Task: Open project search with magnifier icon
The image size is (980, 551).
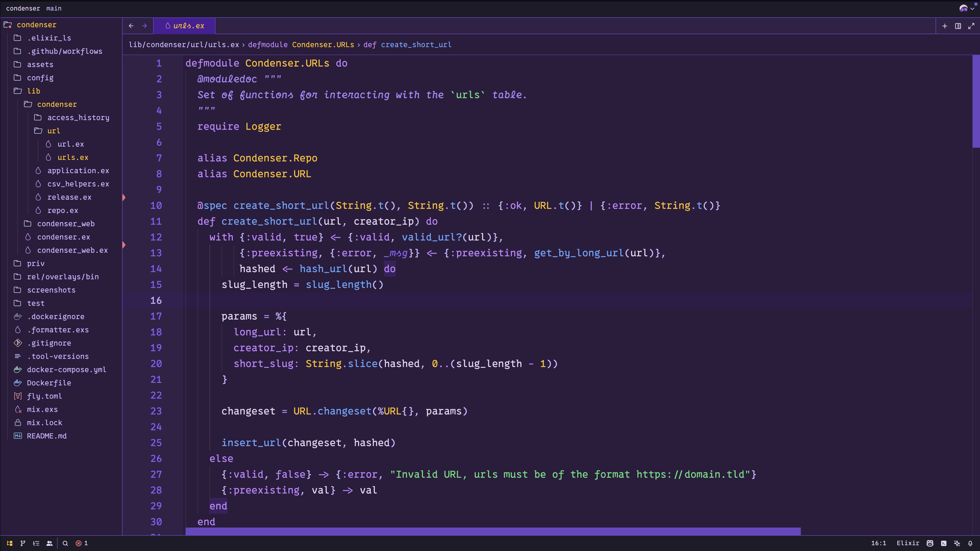Action: 65,543
